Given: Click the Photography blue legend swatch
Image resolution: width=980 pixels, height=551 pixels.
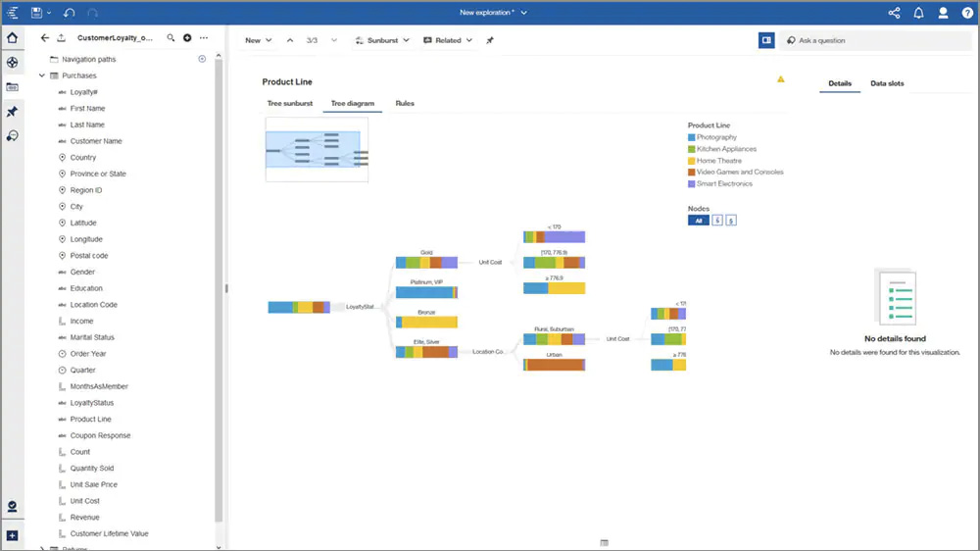Looking at the screenshot, I should [692, 137].
